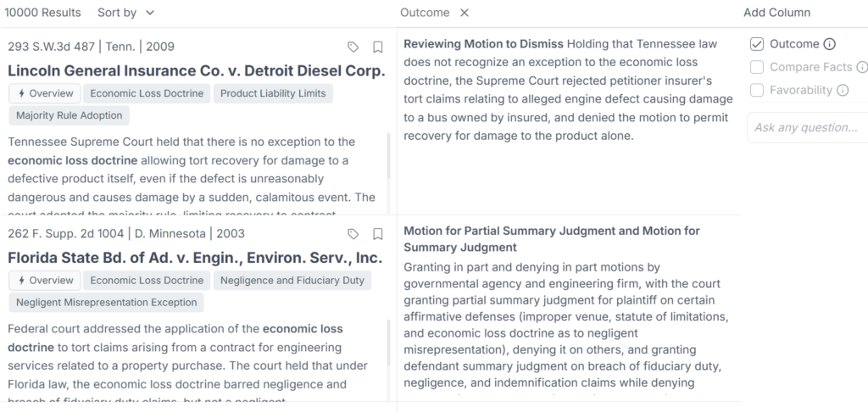The image size is (868, 413).
Task: Bookmark the Florida State Bd. case
Action: tap(378, 234)
